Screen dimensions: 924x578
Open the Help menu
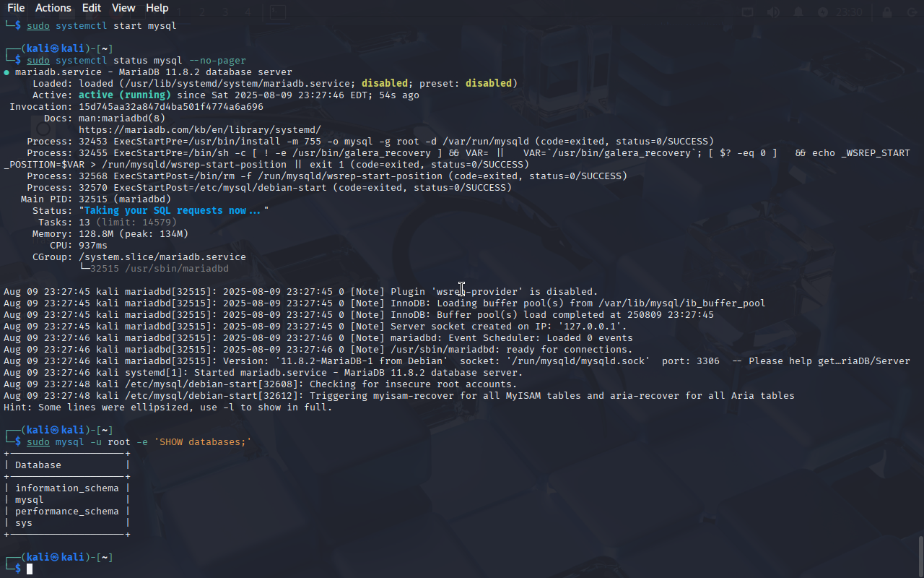[157, 8]
